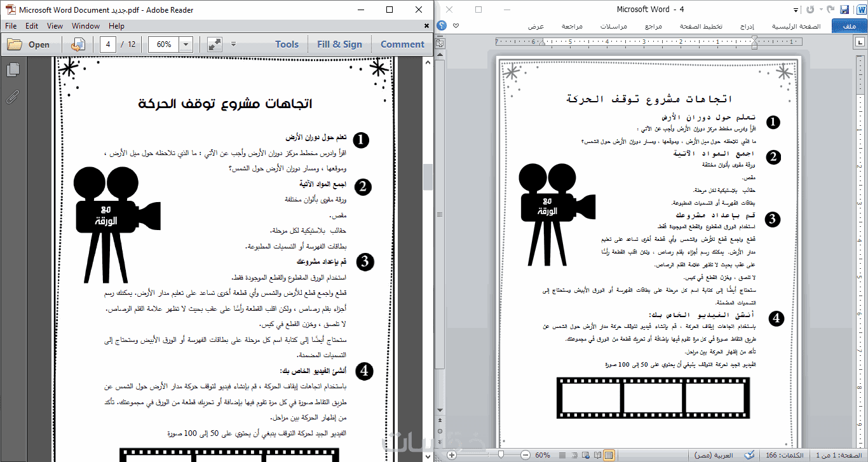868x462 pixels.
Task: Click the page number field showing 4
Action: (x=109, y=44)
